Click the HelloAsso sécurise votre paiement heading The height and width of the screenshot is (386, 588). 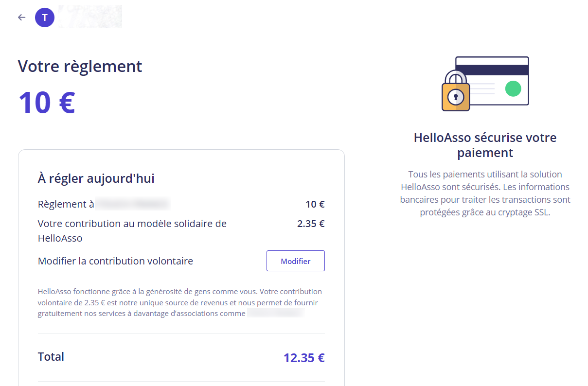(x=485, y=145)
